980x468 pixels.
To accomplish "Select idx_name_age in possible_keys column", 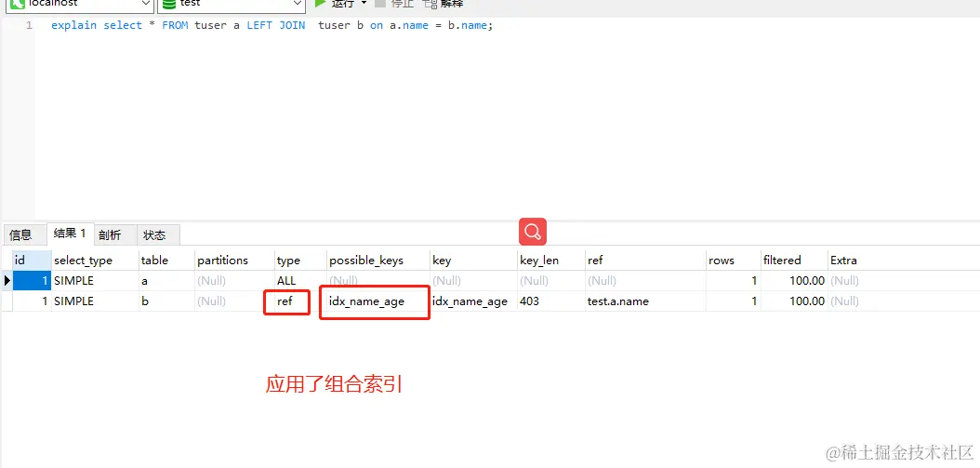I will click(378, 301).
